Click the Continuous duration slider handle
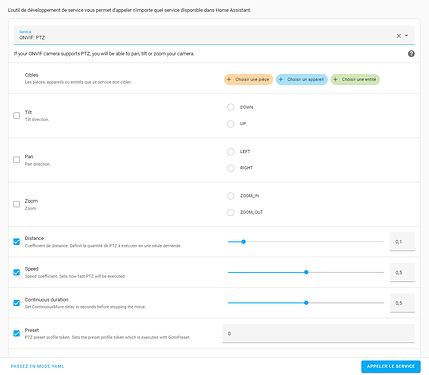 pos(306,303)
